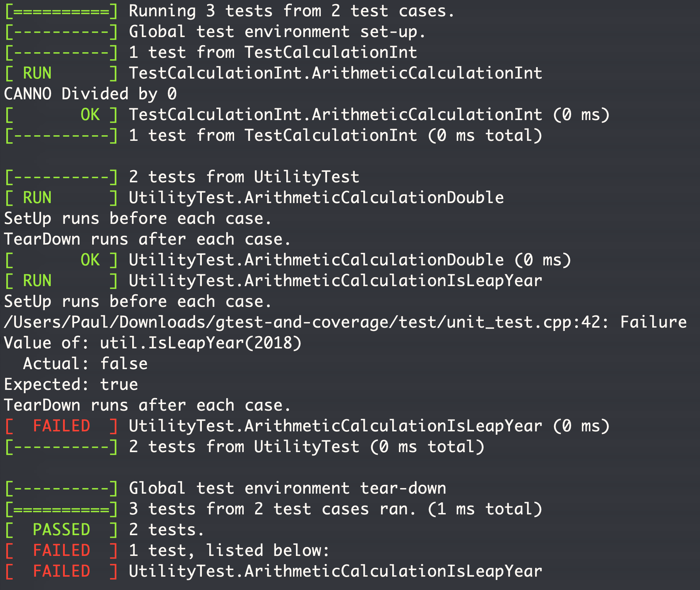Click 'Value of: util.IsLeapYear(2018)' text
Image resolution: width=700 pixels, height=590 pixels.
[x=153, y=343]
